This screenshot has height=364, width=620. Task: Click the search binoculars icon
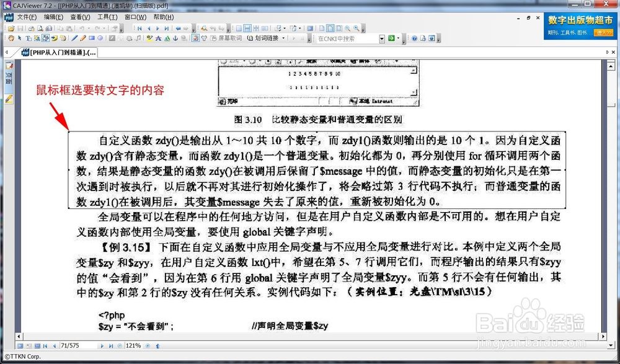tap(204, 29)
